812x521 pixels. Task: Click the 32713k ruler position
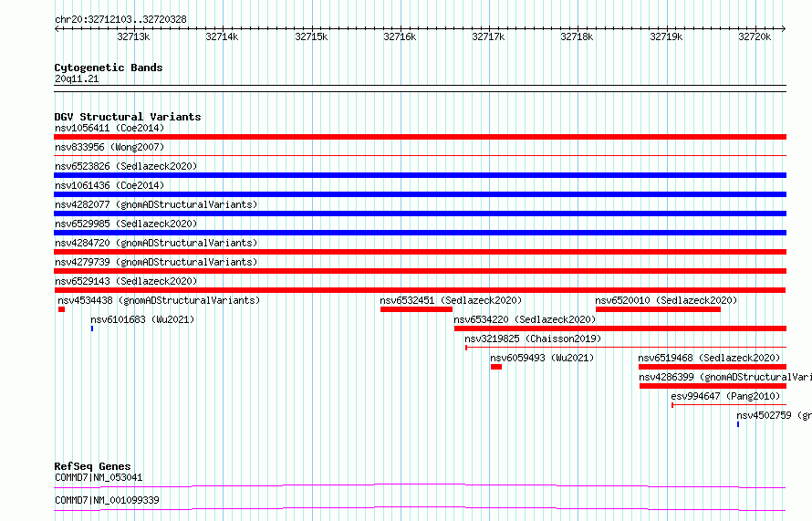133,36
